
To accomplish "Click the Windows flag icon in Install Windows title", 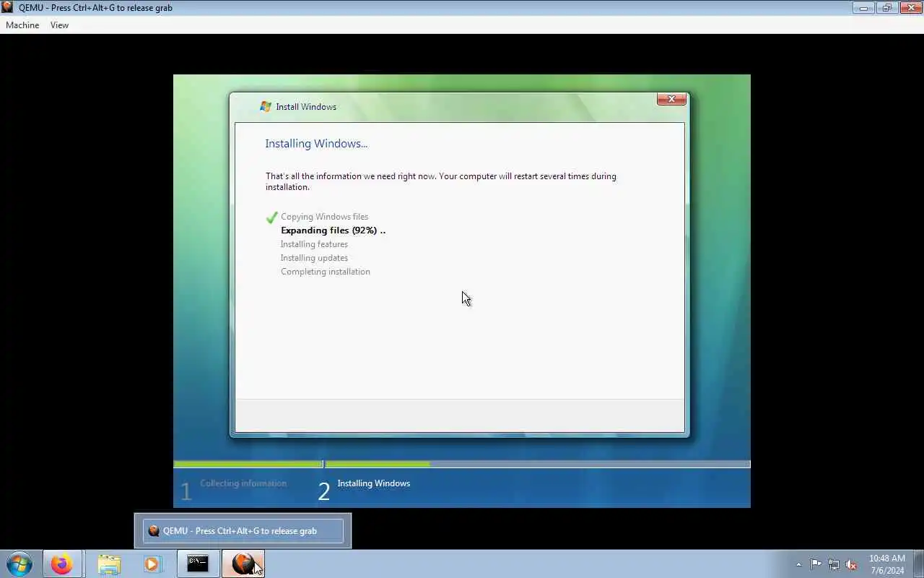I will coord(266,106).
